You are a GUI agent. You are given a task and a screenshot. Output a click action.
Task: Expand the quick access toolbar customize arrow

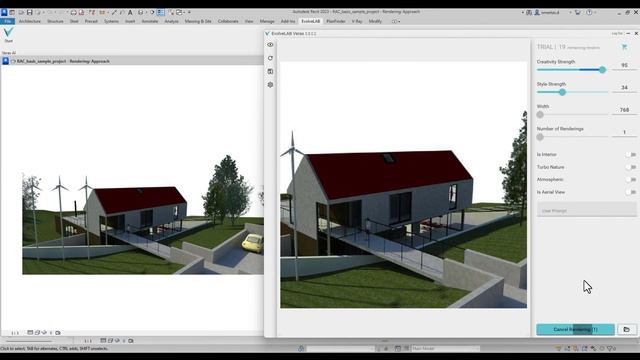pos(189,13)
